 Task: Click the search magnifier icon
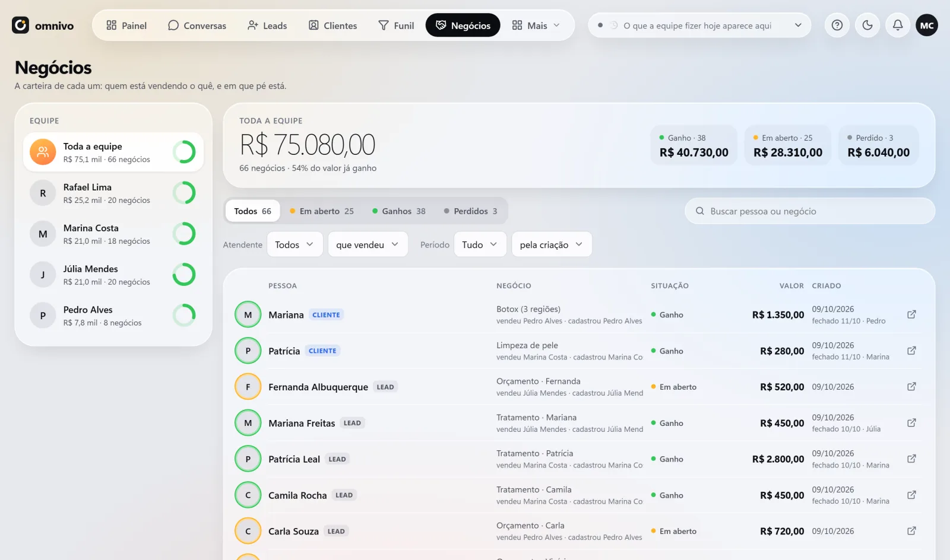coord(700,211)
